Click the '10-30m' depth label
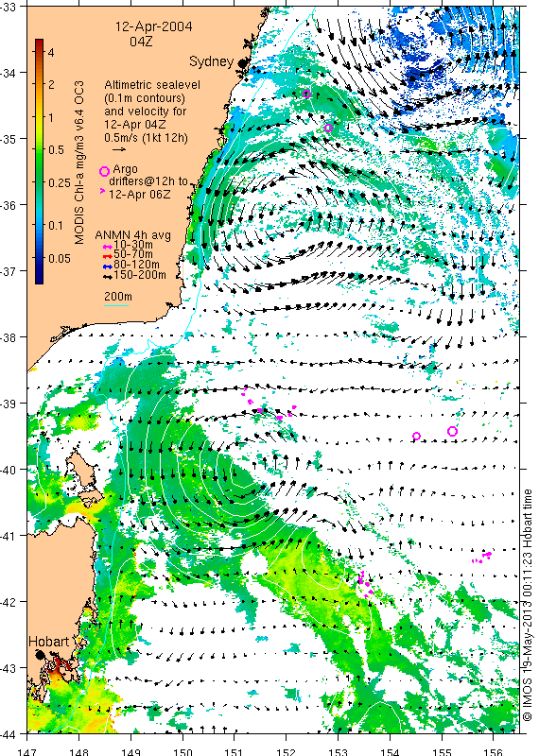 pyautogui.click(x=133, y=245)
